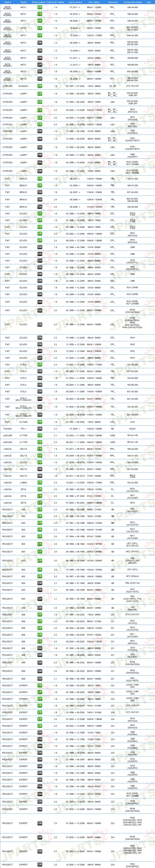Click petrol icon in Mito 125kW/170KM row
The width and height of the screenshot is (155, 868).
click(x=39, y=35)
